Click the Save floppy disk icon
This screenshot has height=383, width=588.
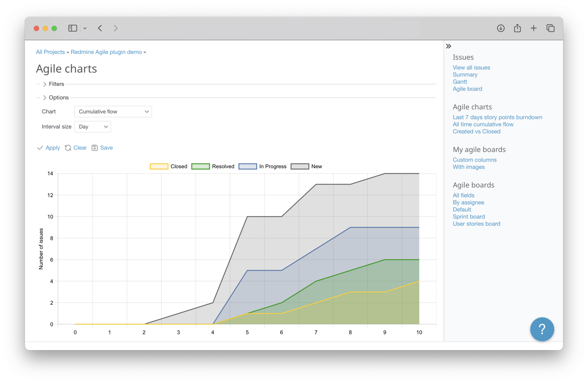(95, 148)
